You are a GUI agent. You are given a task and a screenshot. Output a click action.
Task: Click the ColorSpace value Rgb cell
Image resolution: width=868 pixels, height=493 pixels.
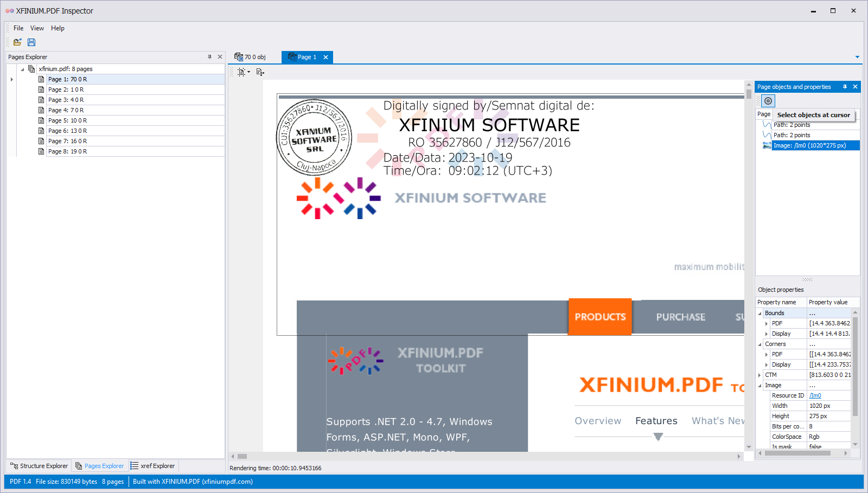[x=829, y=437]
